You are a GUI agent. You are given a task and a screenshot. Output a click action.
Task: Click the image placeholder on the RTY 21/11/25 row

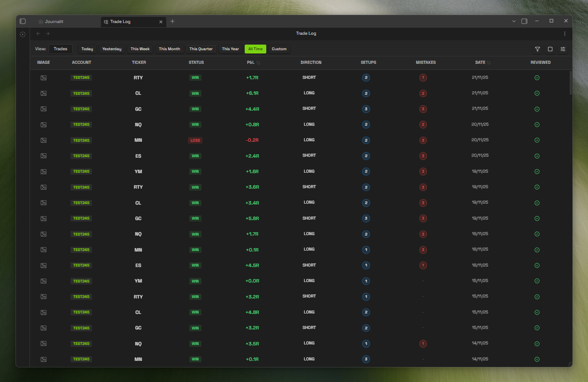pos(43,78)
